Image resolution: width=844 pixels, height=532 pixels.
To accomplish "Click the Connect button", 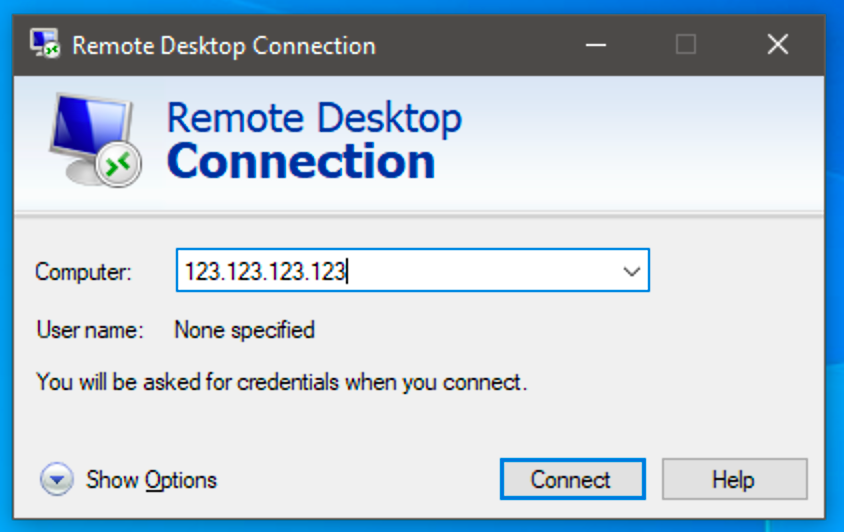I will pos(573,479).
